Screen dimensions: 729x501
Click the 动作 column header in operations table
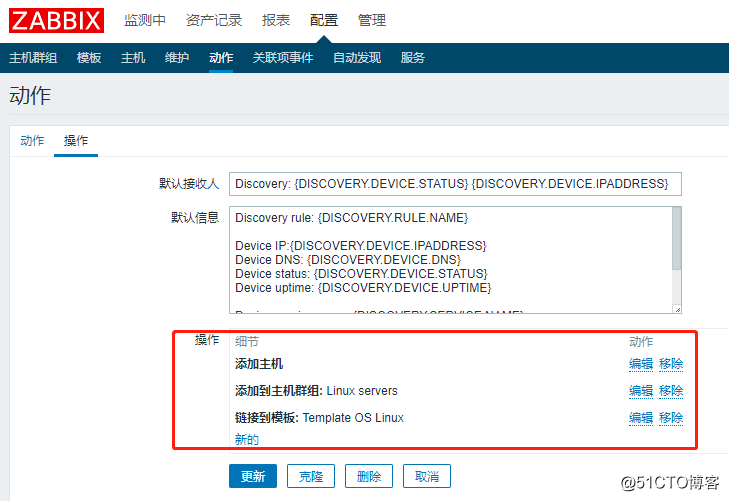click(641, 342)
